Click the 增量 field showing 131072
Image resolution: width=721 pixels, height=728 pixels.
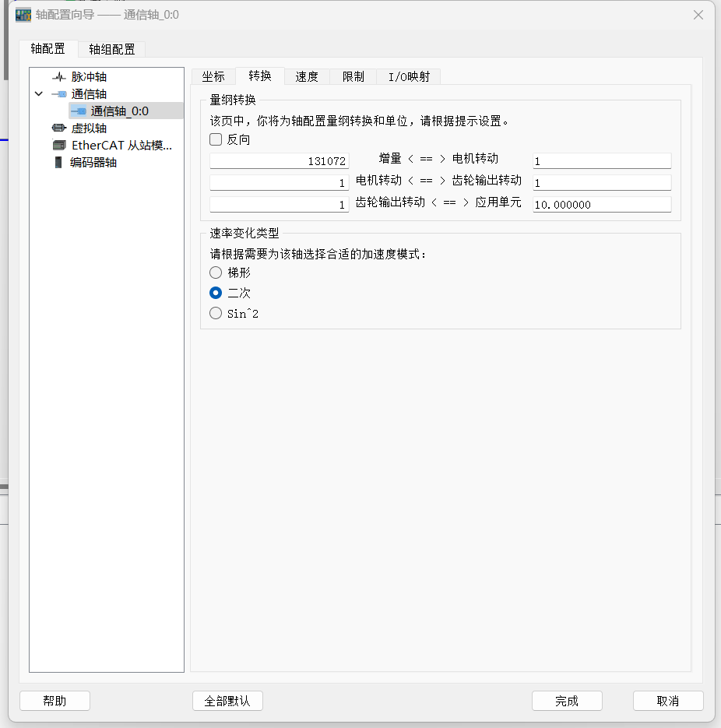coord(279,161)
